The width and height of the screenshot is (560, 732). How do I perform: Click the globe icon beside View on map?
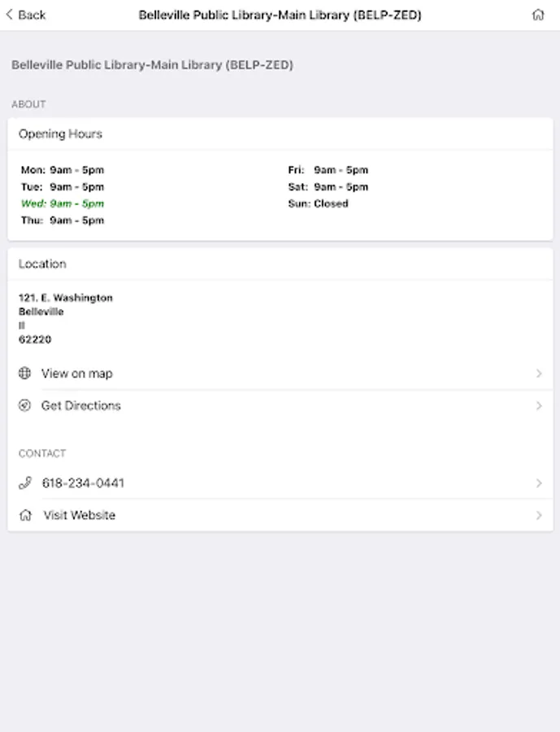(25, 373)
